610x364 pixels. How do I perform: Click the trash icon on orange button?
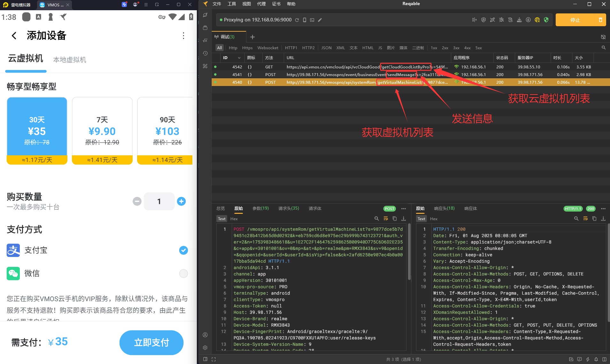(600, 20)
